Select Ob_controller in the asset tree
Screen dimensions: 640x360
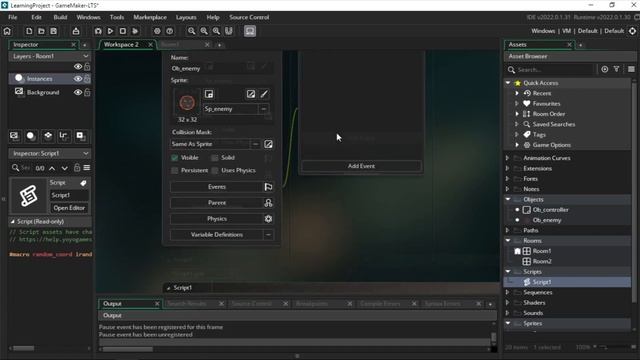click(550, 210)
